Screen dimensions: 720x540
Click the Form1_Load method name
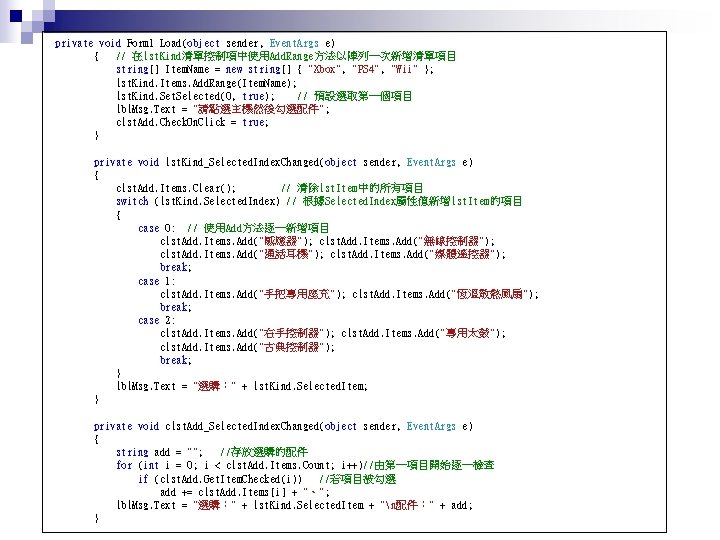tap(154, 43)
